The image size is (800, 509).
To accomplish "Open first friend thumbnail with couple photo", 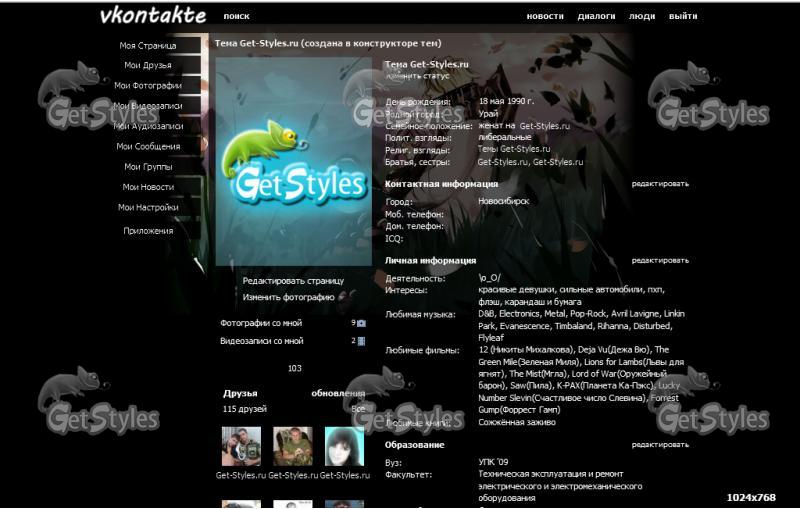I will [241, 447].
